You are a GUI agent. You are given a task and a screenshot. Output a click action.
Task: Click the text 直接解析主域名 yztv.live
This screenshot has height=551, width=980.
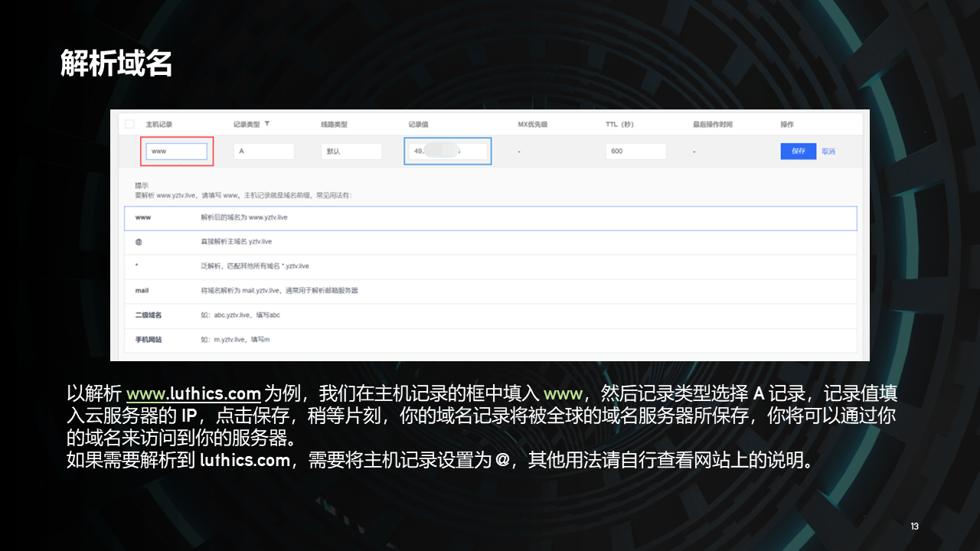click(x=236, y=242)
